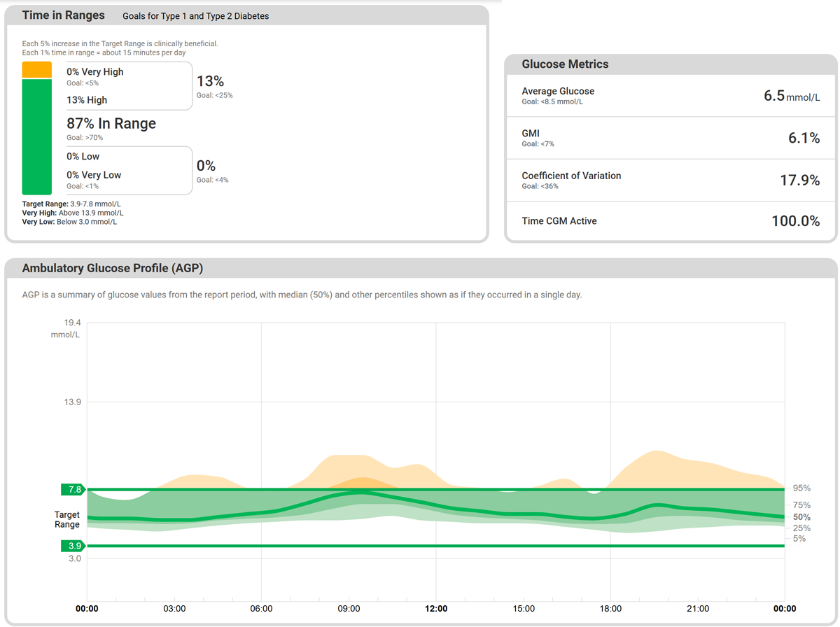Click the 17.9% coefficient of variation value
Viewport: 840px width, 627px height.
pyautogui.click(x=800, y=181)
